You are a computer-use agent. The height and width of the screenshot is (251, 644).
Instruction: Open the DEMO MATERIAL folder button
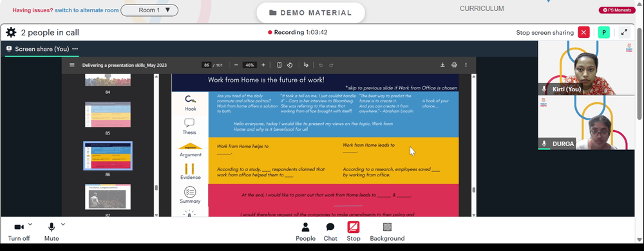pos(310,13)
